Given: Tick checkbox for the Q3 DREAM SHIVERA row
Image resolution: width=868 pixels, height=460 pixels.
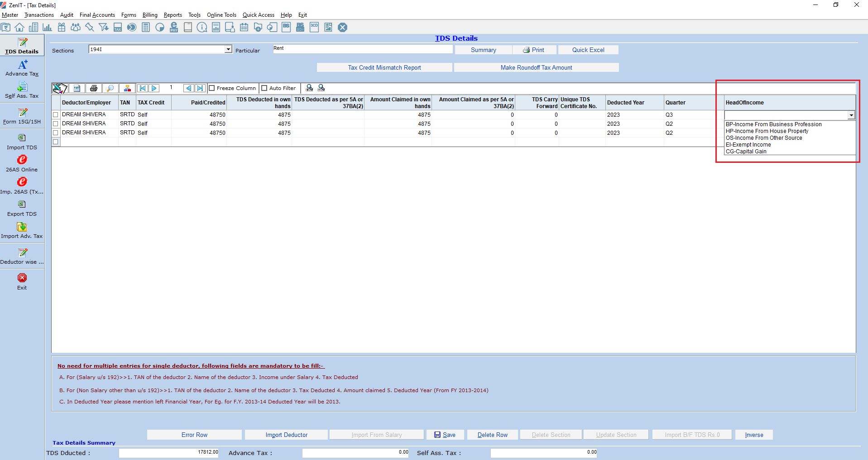Looking at the screenshot, I should 56,115.
